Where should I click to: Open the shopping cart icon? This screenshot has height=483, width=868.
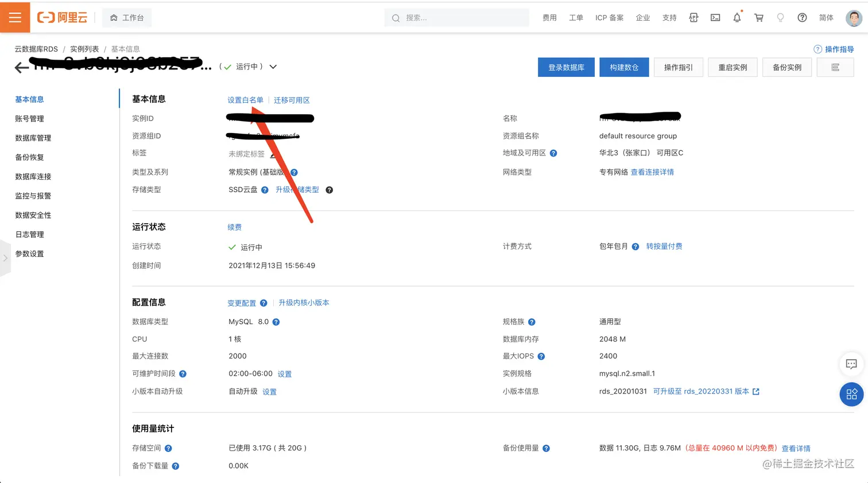pos(759,18)
